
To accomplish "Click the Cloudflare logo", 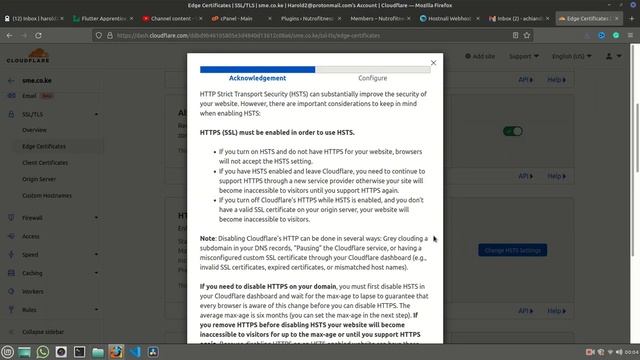I will 28,56.
